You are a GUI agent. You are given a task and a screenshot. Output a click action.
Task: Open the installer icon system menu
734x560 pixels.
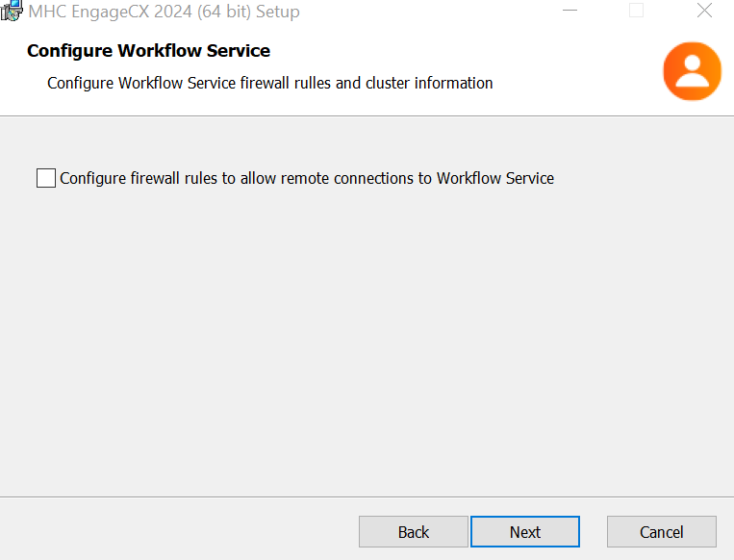click(12, 11)
